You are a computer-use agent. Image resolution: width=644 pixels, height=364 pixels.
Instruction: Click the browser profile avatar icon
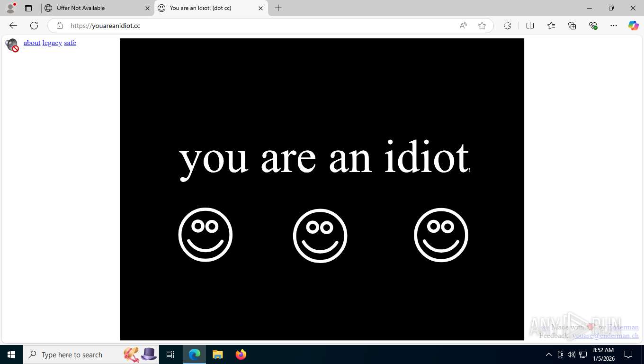pyautogui.click(x=10, y=8)
